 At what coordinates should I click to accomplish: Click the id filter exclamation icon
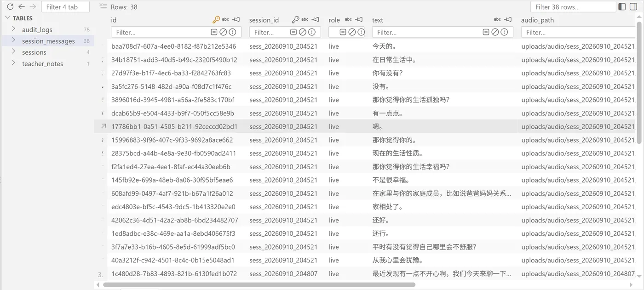[x=232, y=32]
